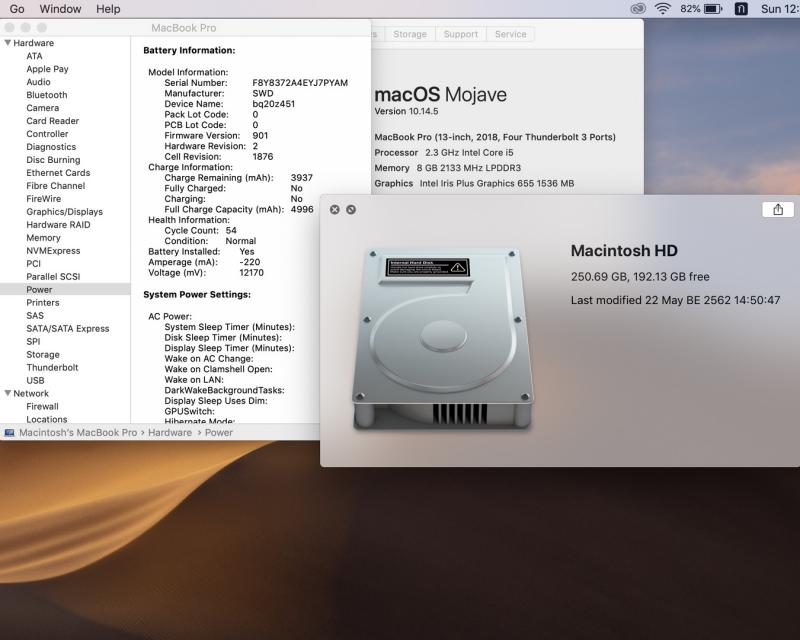Screen dimensions: 800x640
Task: Open the Creative Cloud menu bar icon
Action: (x=638, y=9)
